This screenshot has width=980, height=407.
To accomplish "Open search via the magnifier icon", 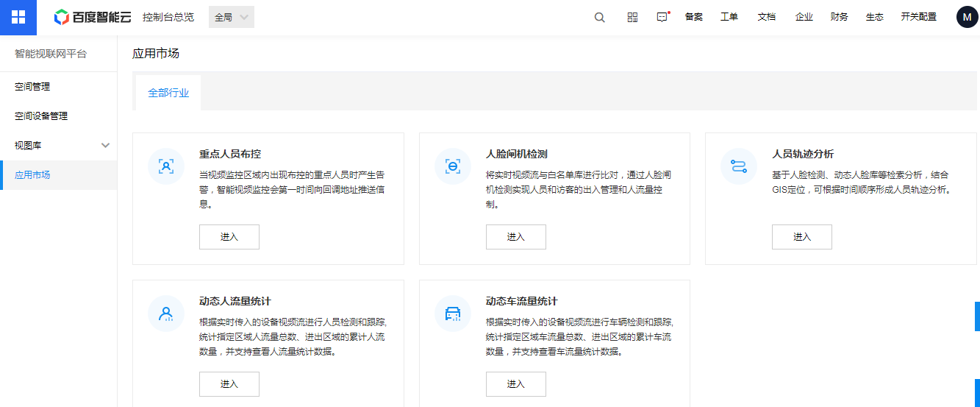I will click(600, 18).
